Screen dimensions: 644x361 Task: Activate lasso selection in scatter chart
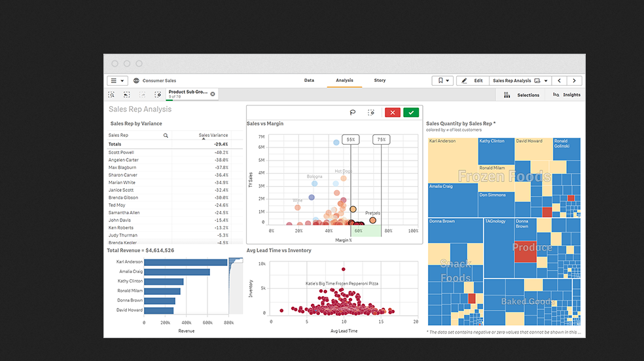pos(353,113)
